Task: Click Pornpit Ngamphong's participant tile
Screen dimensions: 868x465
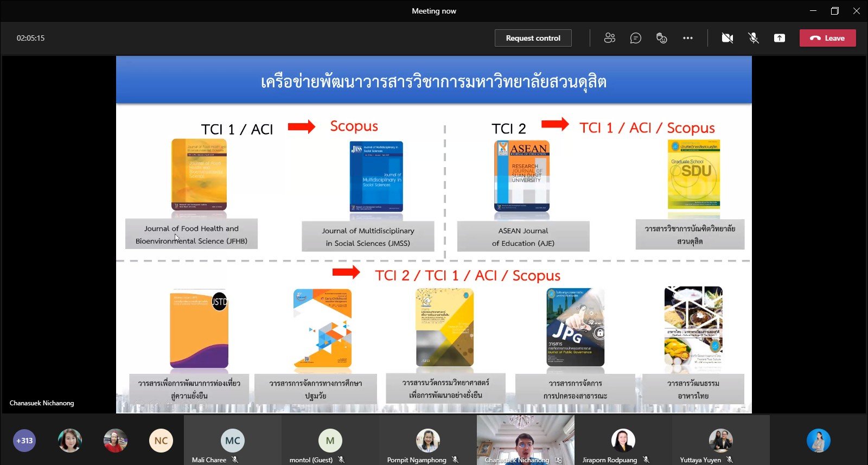Action: pos(427,440)
